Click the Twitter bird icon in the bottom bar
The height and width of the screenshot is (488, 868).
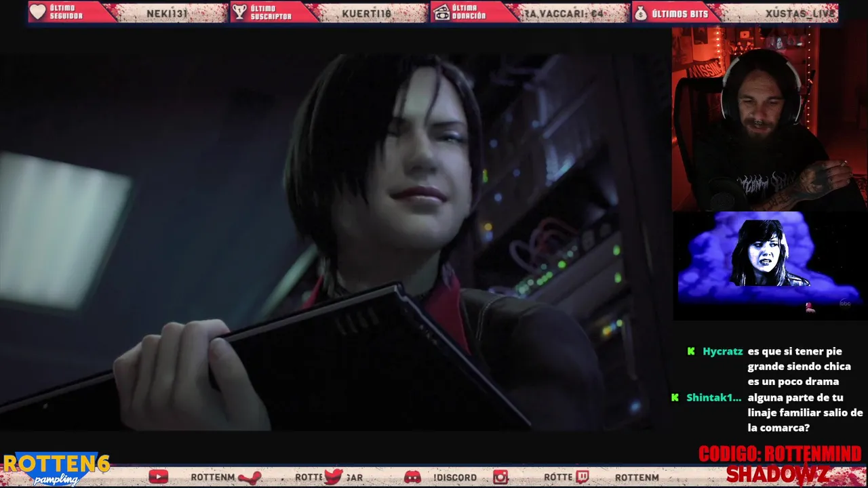[333, 477]
